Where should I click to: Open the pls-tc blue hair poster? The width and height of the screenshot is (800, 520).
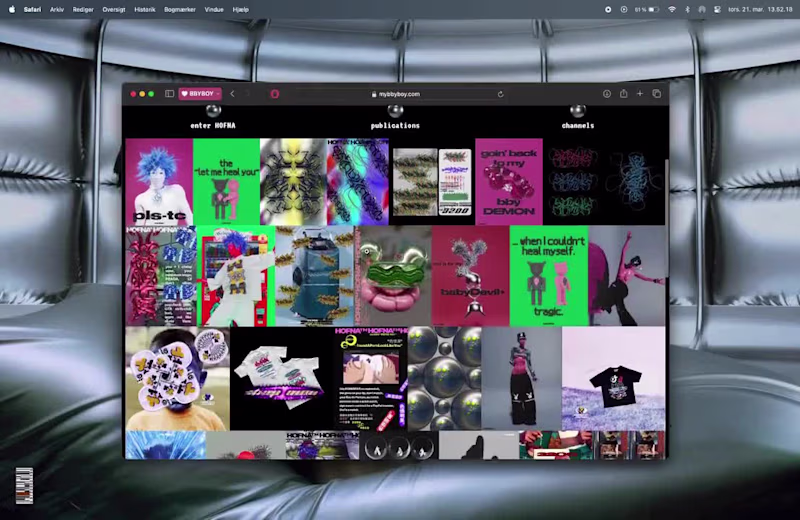[x=159, y=182]
